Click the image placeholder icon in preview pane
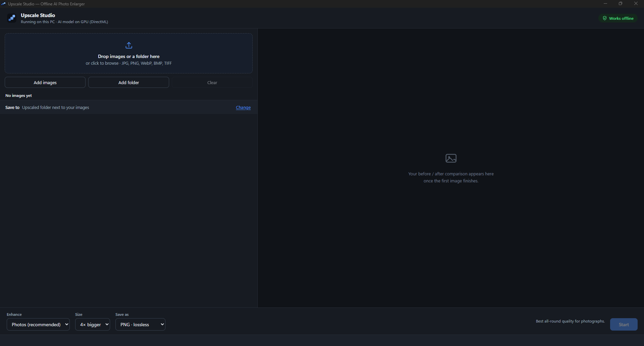The height and width of the screenshot is (346, 644). coord(451,158)
